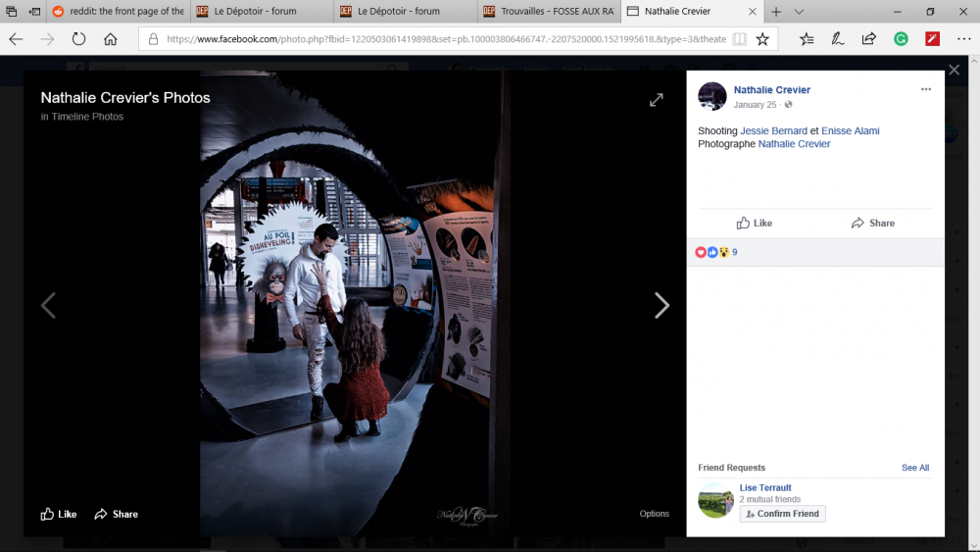
Task: Go to the browser home page
Action: (111, 39)
